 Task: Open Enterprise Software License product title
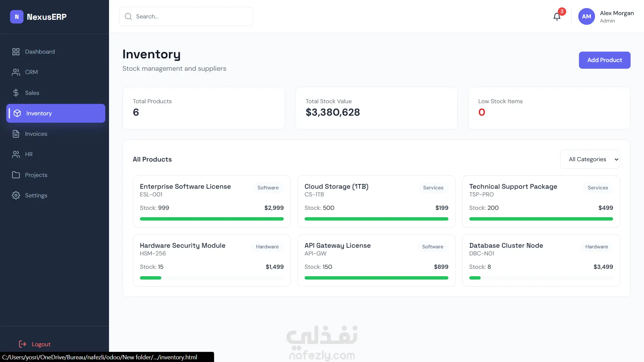[185, 186]
